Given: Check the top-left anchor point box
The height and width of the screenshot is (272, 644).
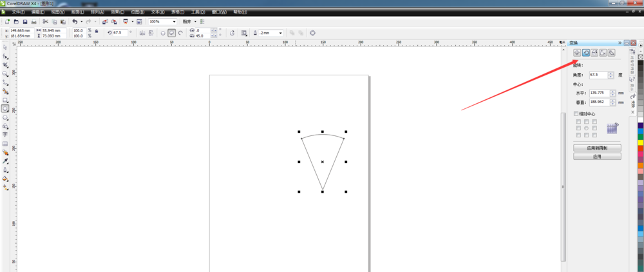Looking at the screenshot, I should pos(578,121).
